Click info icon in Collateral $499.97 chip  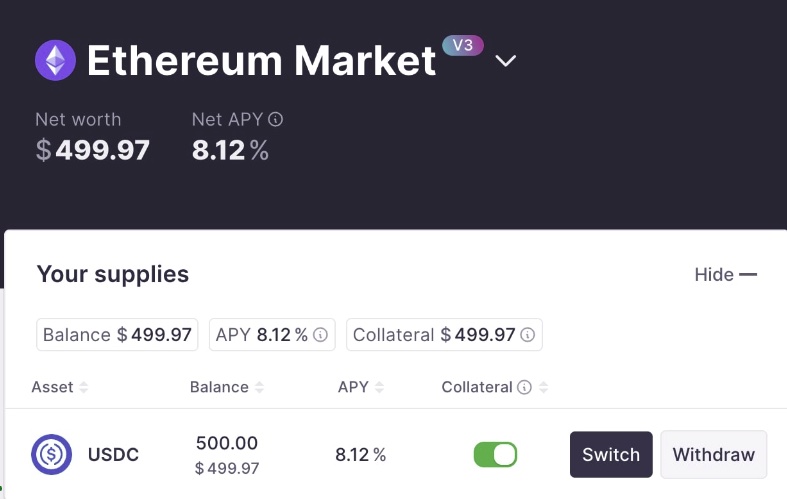(528, 335)
